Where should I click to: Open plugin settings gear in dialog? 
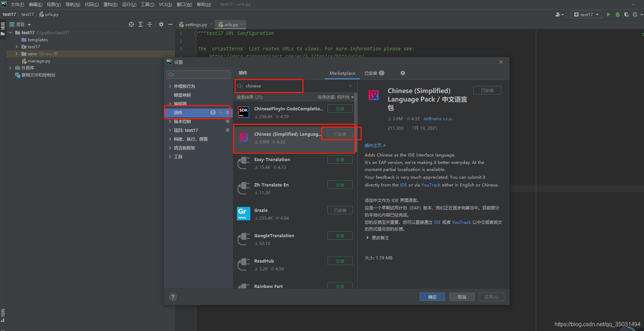(403, 73)
